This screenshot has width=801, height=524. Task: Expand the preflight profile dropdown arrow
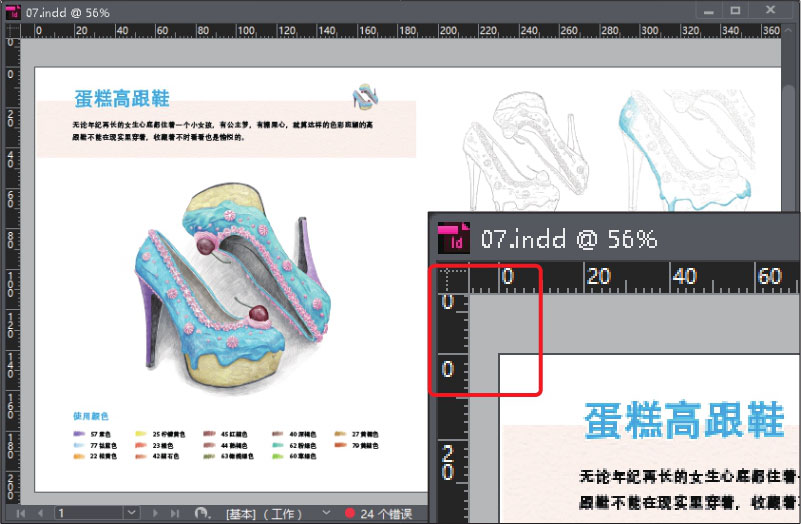pyautogui.click(x=326, y=513)
